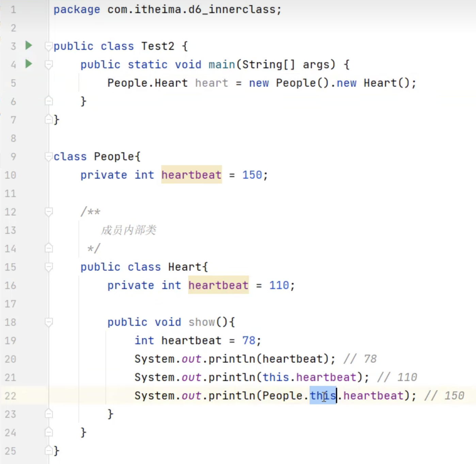Click the comment // 78 on line 20
The height and width of the screenshot is (464, 476).
pos(360,359)
